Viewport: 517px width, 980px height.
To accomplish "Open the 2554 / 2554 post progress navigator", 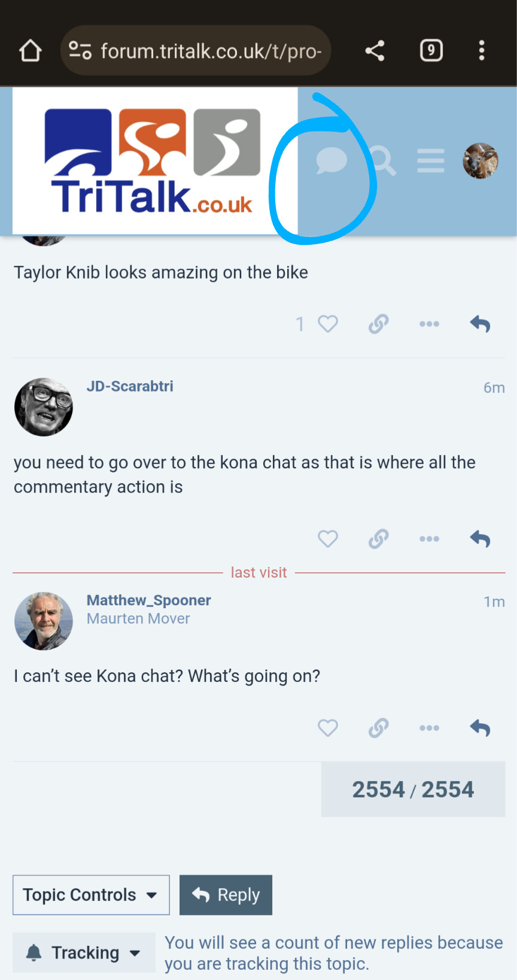I will click(x=413, y=789).
